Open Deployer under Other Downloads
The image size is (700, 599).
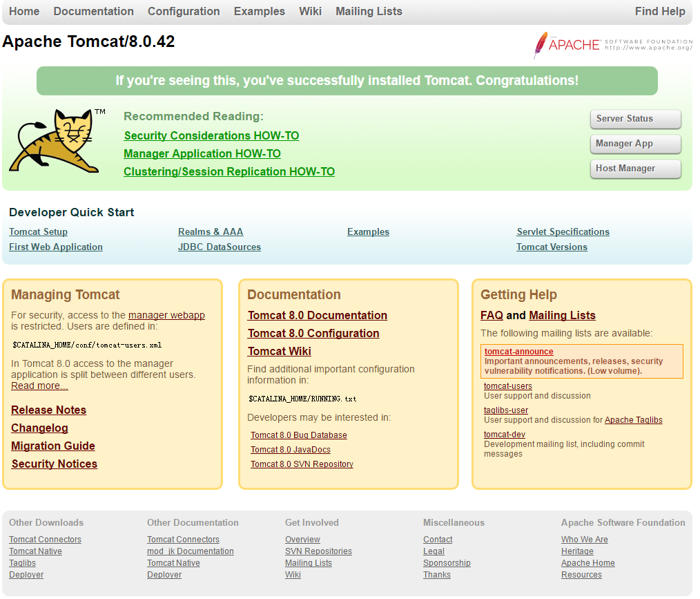tap(26, 575)
